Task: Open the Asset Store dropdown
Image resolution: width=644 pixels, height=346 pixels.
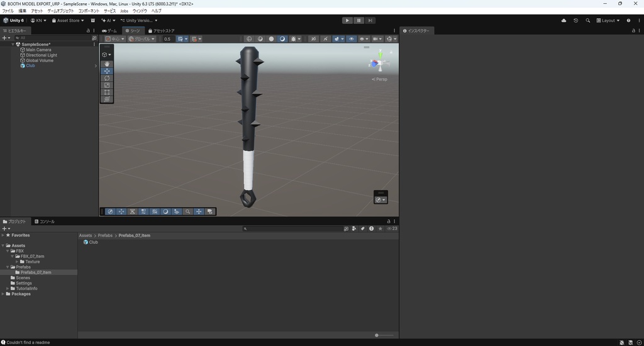Action: 68,21
